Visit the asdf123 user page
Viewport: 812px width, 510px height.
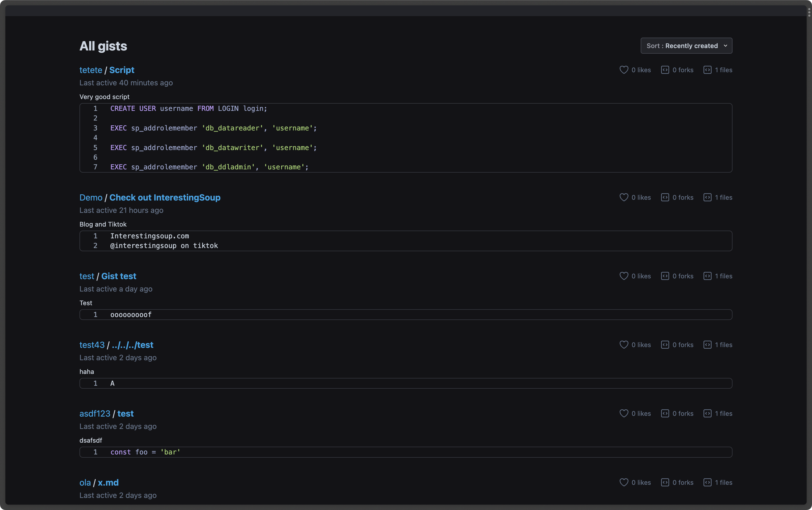tap(95, 413)
